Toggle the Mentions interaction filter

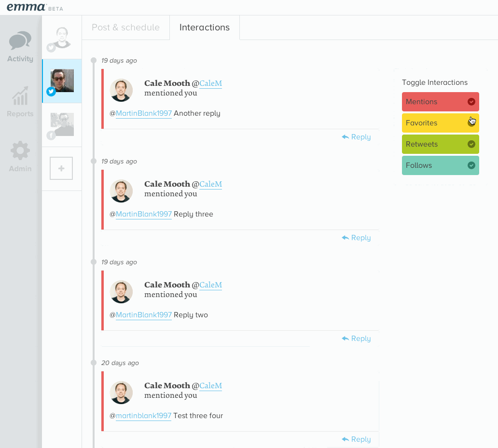[440, 102]
